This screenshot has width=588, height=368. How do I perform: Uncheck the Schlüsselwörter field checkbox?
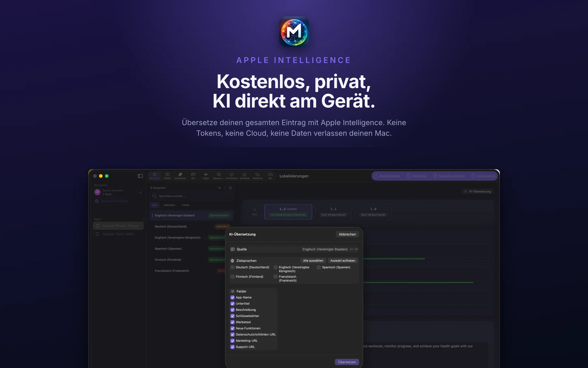point(233,316)
